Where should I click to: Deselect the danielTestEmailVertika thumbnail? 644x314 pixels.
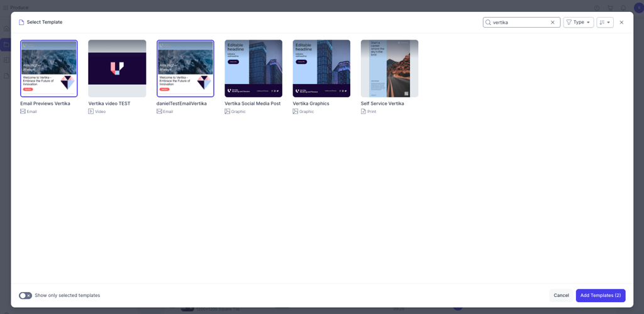(x=186, y=68)
